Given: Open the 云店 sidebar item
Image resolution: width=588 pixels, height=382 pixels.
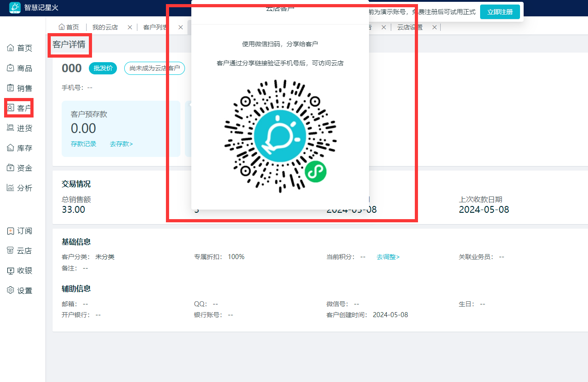Looking at the screenshot, I should pyautogui.click(x=20, y=250).
